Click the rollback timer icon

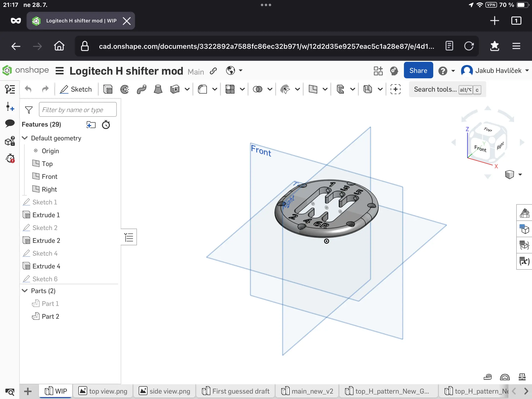(x=106, y=125)
